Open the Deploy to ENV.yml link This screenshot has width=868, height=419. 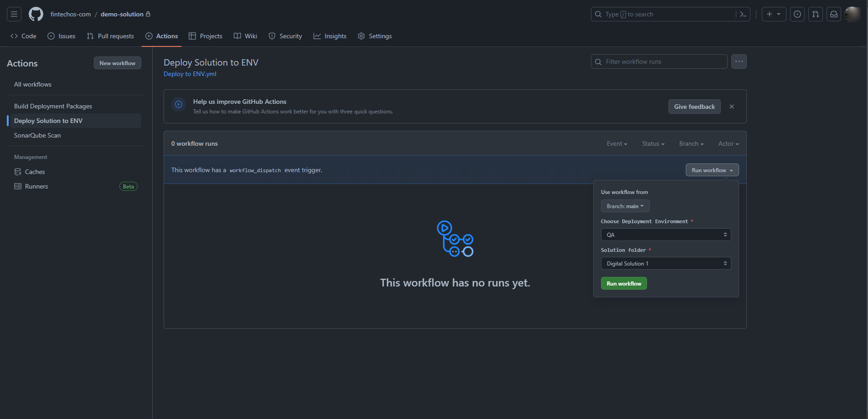pos(190,74)
